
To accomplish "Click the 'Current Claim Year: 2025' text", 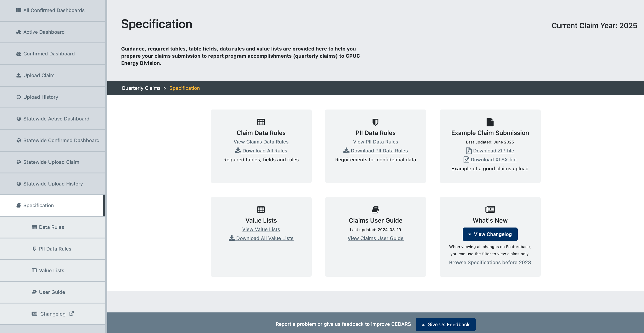I will (594, 25).
